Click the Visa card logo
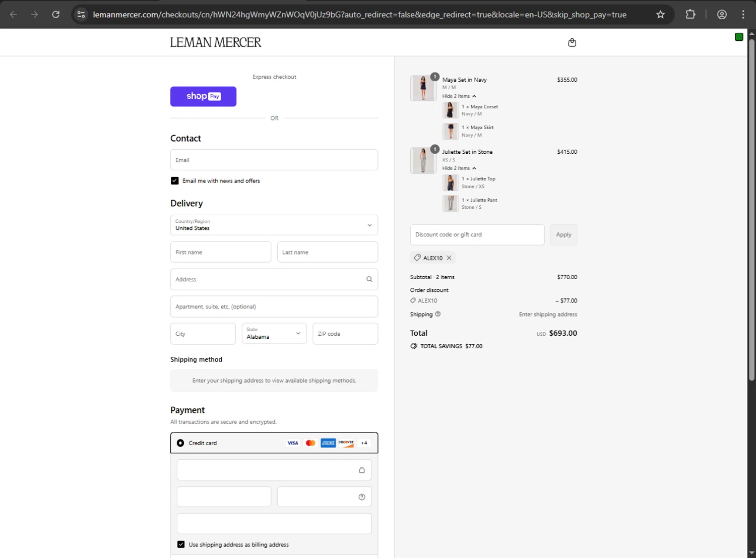Image resolution: width=756 pixels, height=558 pixels. pyautogui.click(x=293, y=443)
